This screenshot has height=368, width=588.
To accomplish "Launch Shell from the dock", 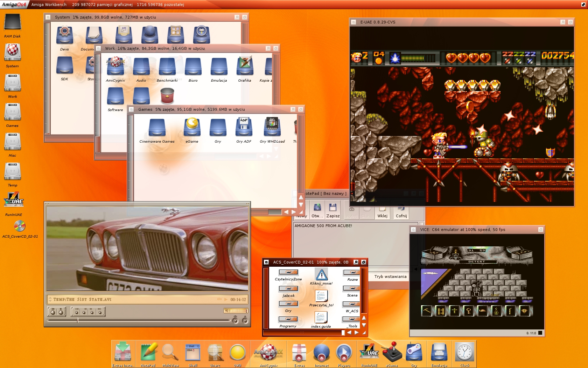I will [x=193, y=352].
